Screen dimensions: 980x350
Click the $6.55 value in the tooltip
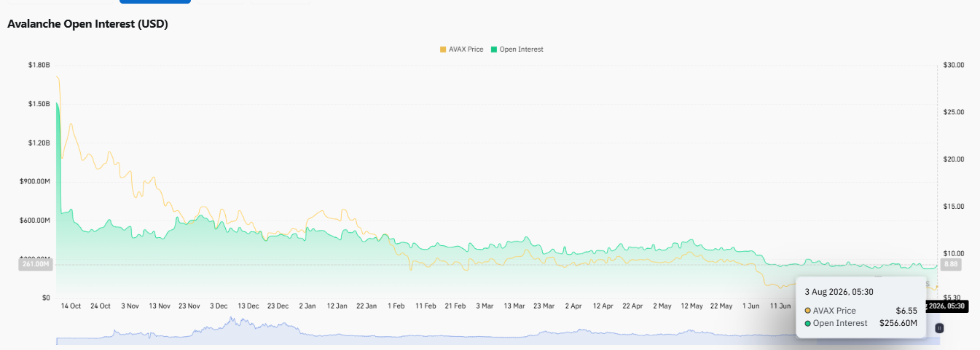coord(906,310)
